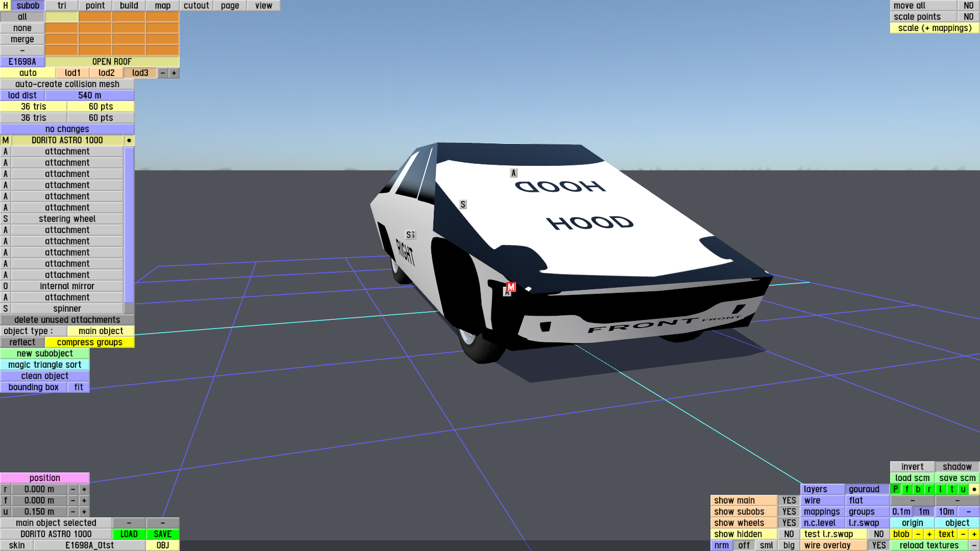The image size is (980, 551).
Task: Click auto-create collision mesh button
Action: [x=67, y=84]
